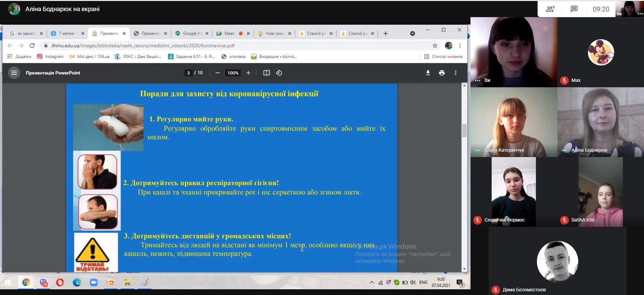Click the PDF page number field
This screenshot has width=644, height=295.
189,73
